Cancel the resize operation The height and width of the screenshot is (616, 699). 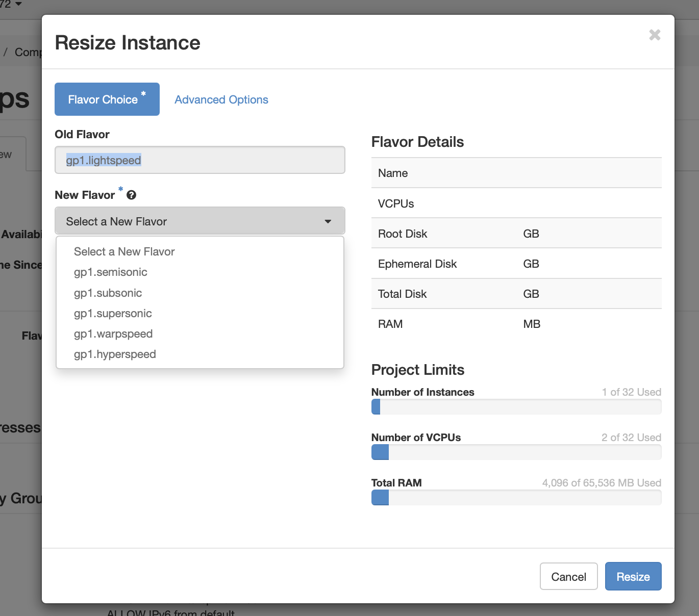point(568,577)
